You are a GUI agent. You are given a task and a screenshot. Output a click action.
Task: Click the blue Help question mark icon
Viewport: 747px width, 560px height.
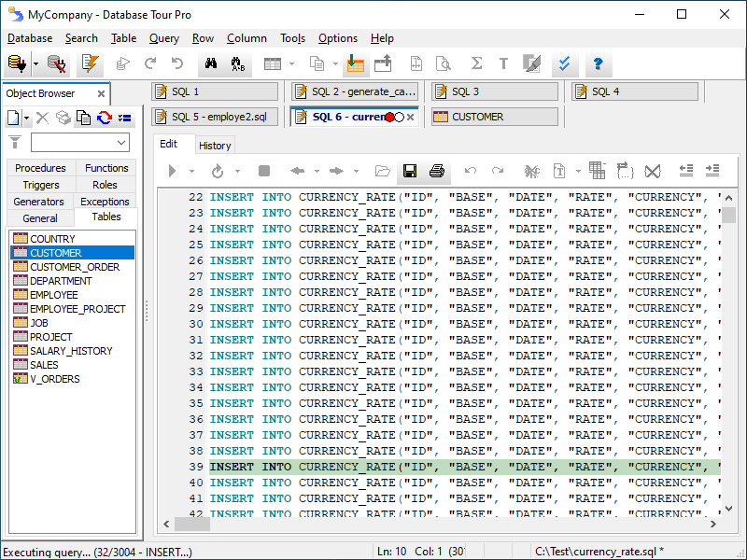click(598, 64)
